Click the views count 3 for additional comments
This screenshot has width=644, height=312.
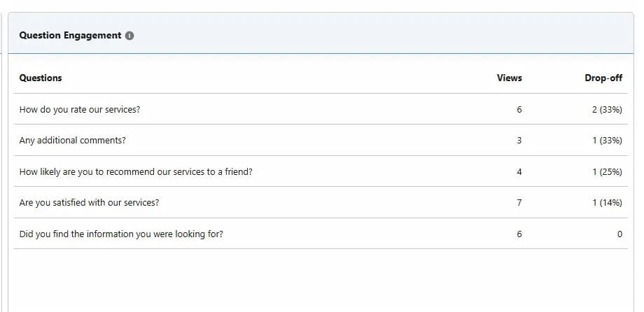pyautogui.click(x=519, y=141)
